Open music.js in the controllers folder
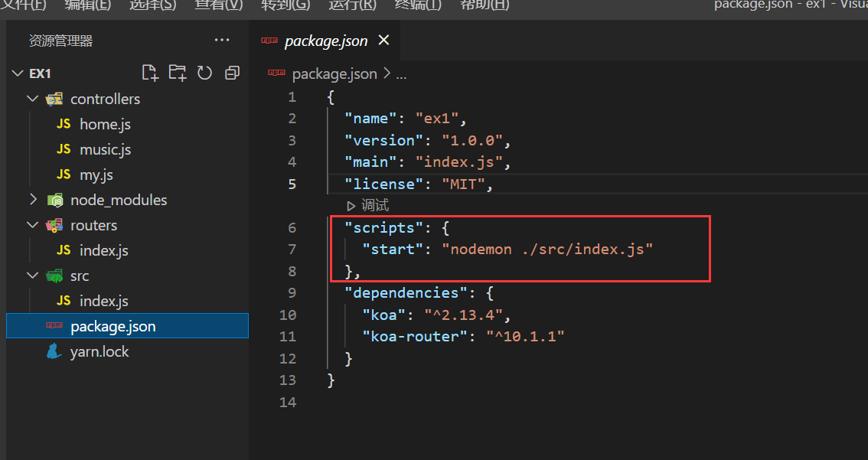This screenshot has height=460, width=868. (x=105, y=149)
